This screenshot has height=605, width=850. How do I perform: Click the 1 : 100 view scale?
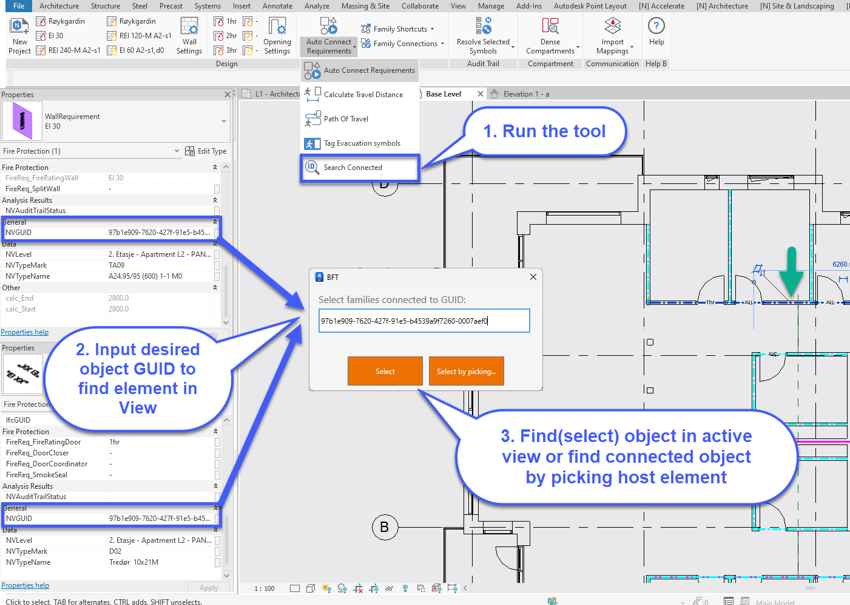pos(265,588)
